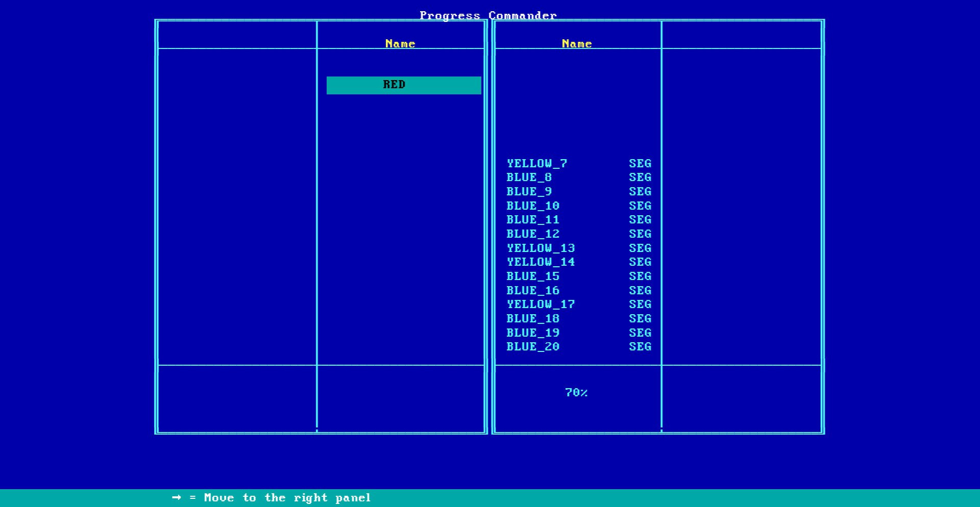
Task: Click the Progress Commander title
Action: 488,15
